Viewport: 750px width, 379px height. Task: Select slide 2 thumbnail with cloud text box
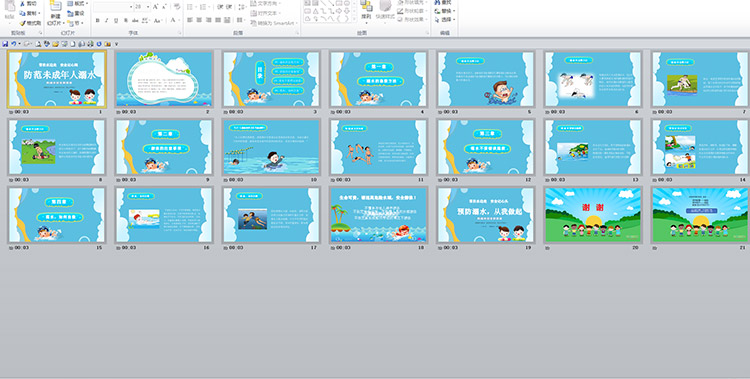point(164,79)
